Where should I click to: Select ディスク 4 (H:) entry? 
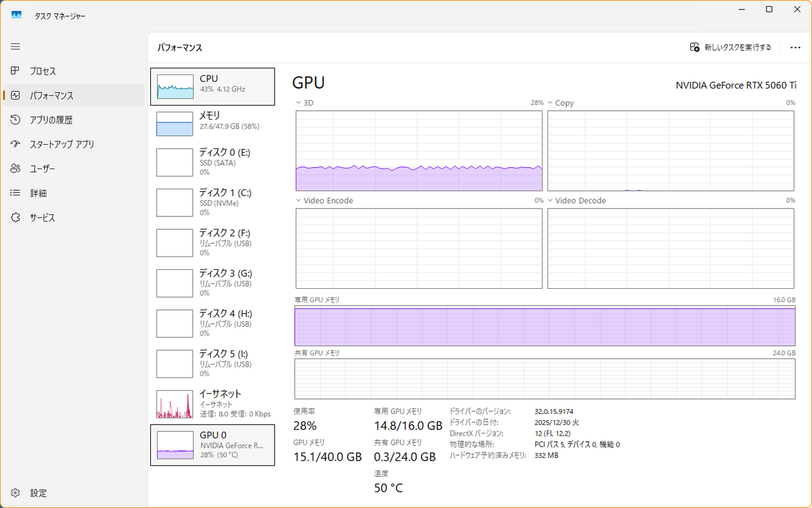tap(212, 323)
